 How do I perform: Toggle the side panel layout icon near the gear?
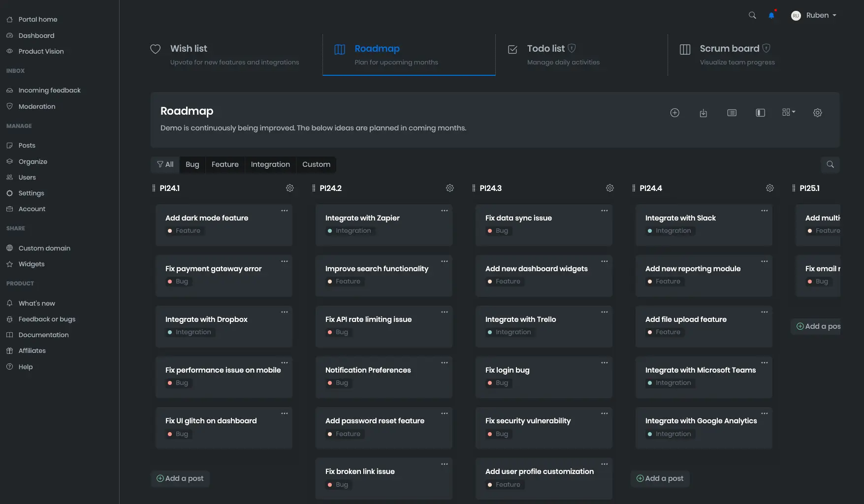click(x=760, y=113)
